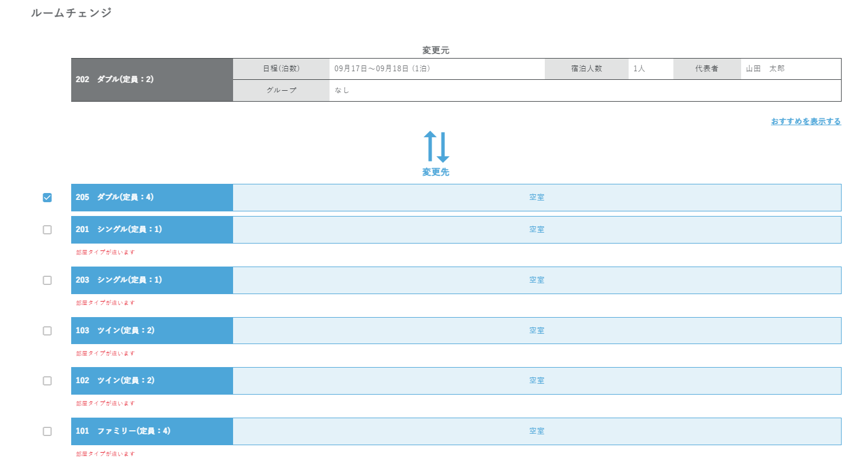Uncheck the checkbox for room 205
Image resolution: width=868 pixels, height=463 pixels.
(47, 198)
